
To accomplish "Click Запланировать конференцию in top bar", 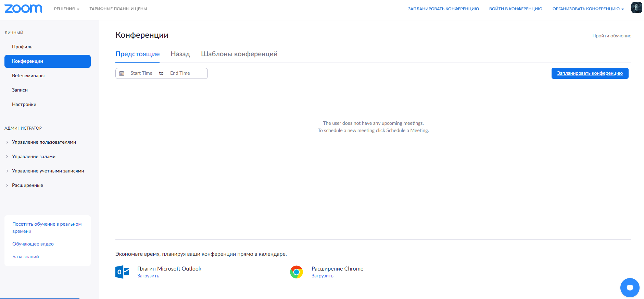I will (x=443, y=9).
